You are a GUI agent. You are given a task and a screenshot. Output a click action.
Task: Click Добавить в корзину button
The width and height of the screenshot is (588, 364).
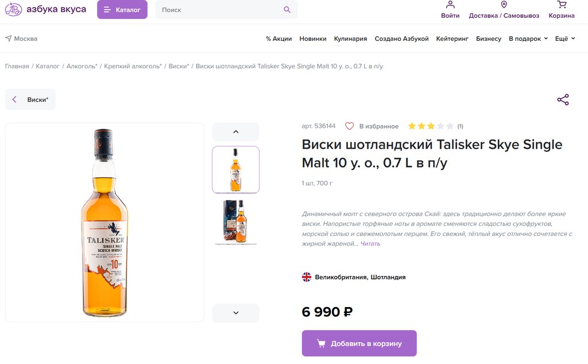coord(359,343)
